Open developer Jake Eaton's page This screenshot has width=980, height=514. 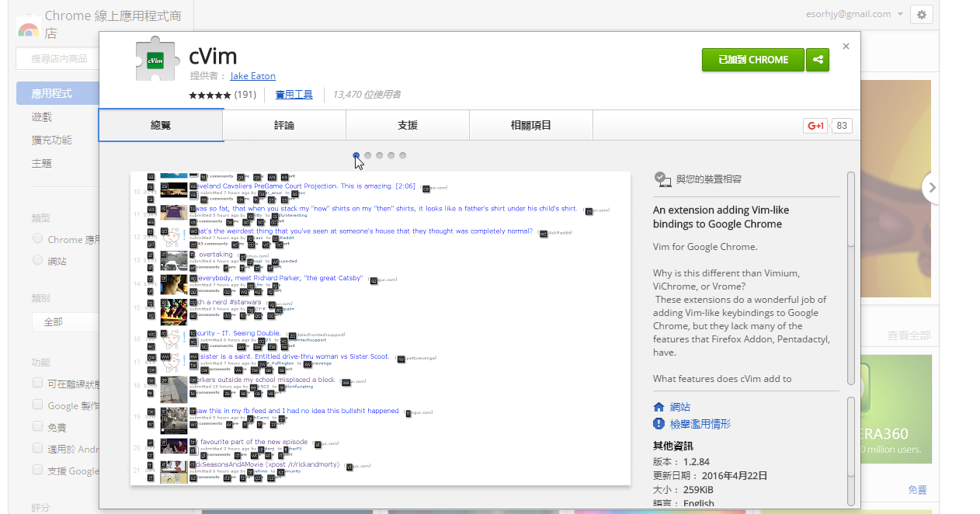click(x=252, y=76)
